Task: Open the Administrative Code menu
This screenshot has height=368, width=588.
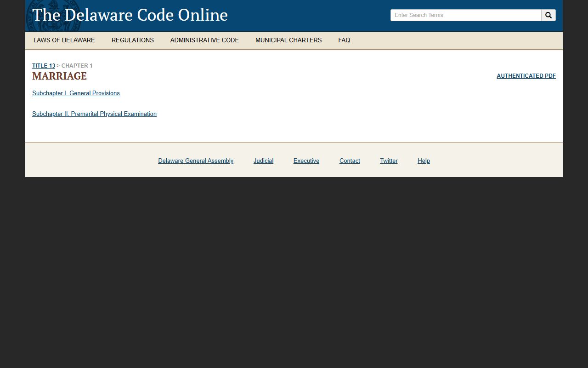Action: click(x=204, y=40)
